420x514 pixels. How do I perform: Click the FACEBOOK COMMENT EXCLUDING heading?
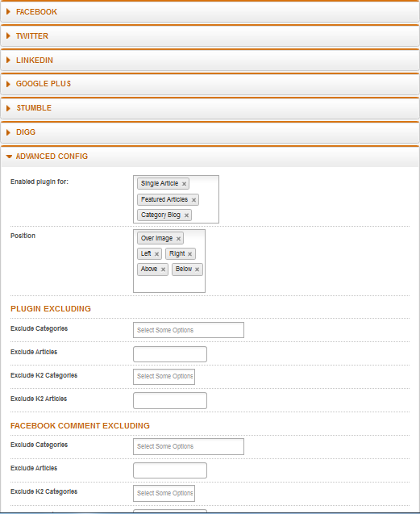pos(80,426)
